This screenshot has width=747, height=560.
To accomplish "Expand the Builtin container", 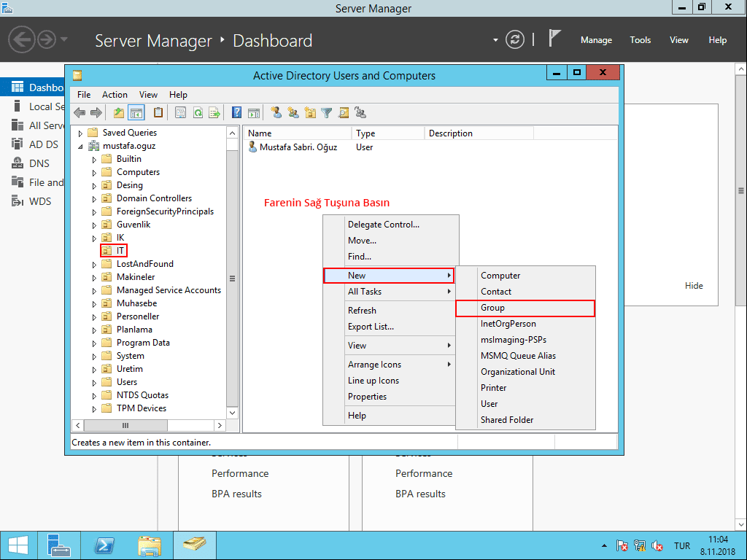I will click(x=94, y=160).
